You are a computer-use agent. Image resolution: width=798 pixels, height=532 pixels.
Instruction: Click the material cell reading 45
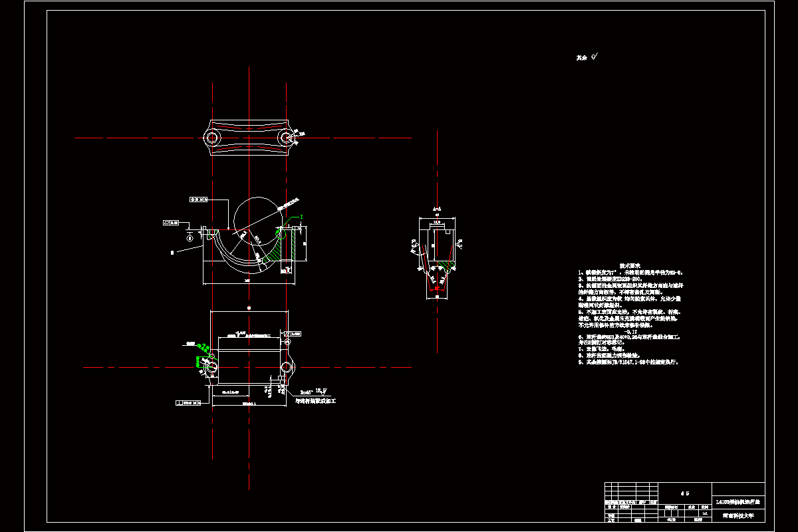point(686,493)
